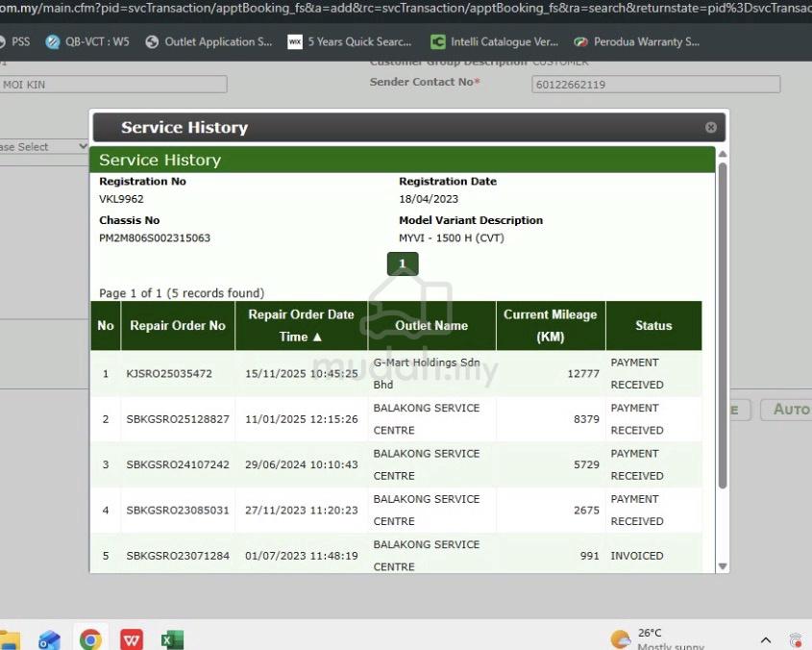The height and width of the screenshot is (650, 812).
Task: Open the 5 Years Quick Search bookmark
Action: (x=350, y=42)
